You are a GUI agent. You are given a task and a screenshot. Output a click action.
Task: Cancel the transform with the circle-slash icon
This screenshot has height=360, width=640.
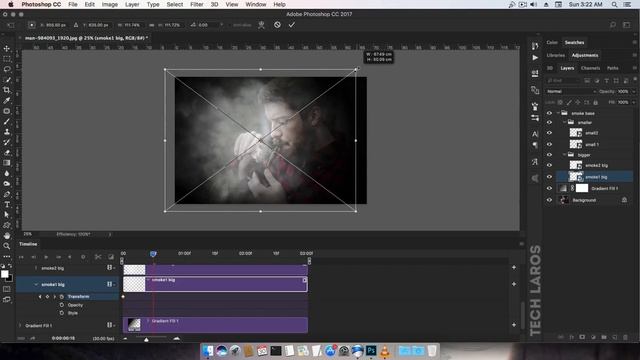click(x=277, y=24)
